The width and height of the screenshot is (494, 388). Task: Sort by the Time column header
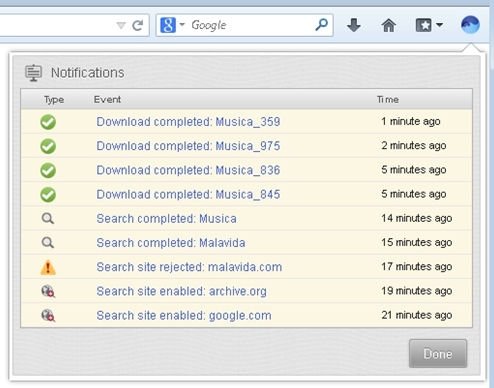click(388, 99)
